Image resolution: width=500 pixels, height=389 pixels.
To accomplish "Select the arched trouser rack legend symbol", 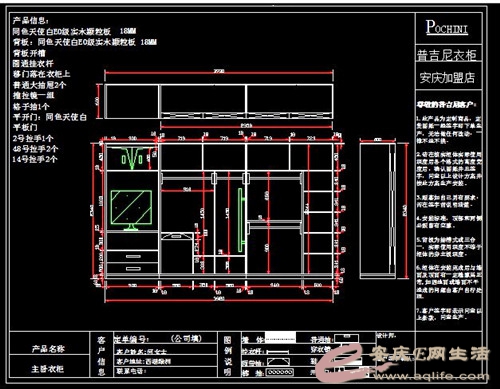I will [x=279, y=362].
